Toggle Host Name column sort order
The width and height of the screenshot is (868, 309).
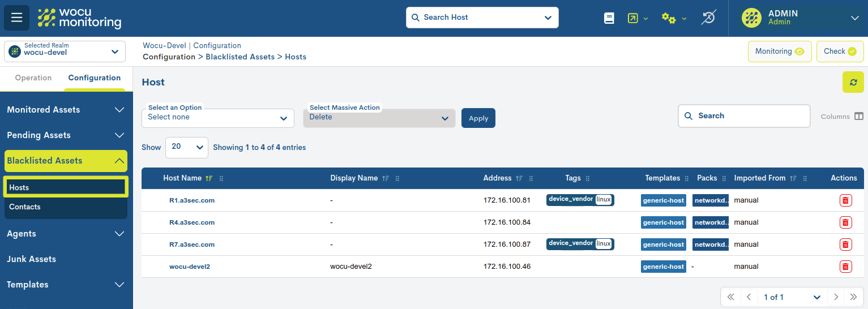click(x=209, y=178)
